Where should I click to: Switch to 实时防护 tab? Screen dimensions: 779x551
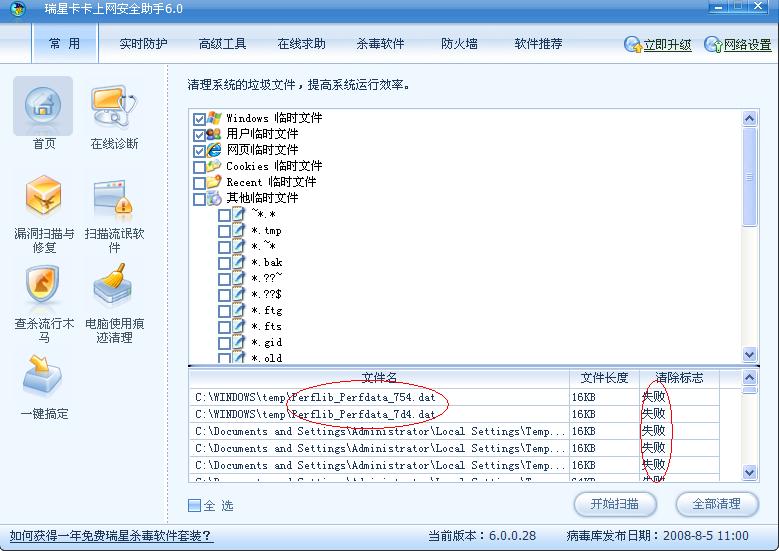point(143,44)
